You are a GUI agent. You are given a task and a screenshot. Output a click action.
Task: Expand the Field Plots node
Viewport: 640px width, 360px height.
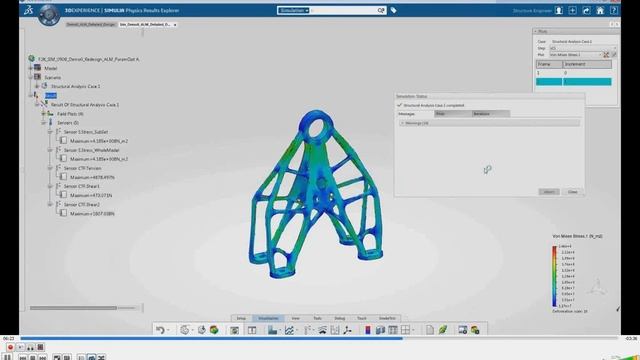tap(44, 114)
